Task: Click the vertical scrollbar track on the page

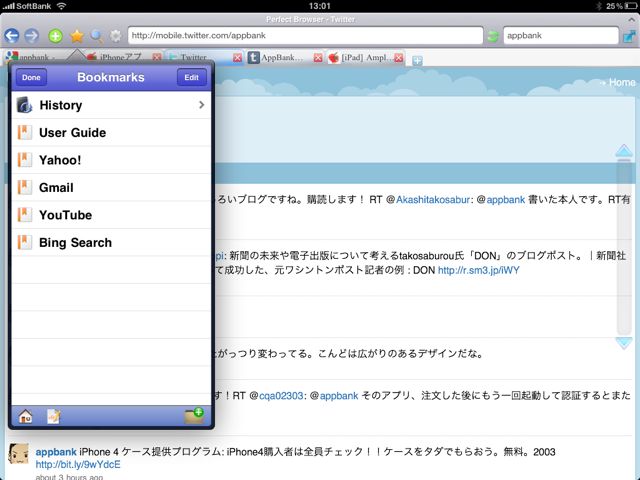Action: (624, 247)
